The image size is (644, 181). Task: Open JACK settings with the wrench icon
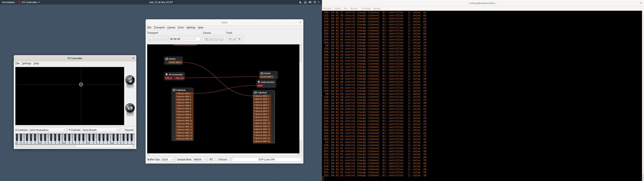(235, 39)
